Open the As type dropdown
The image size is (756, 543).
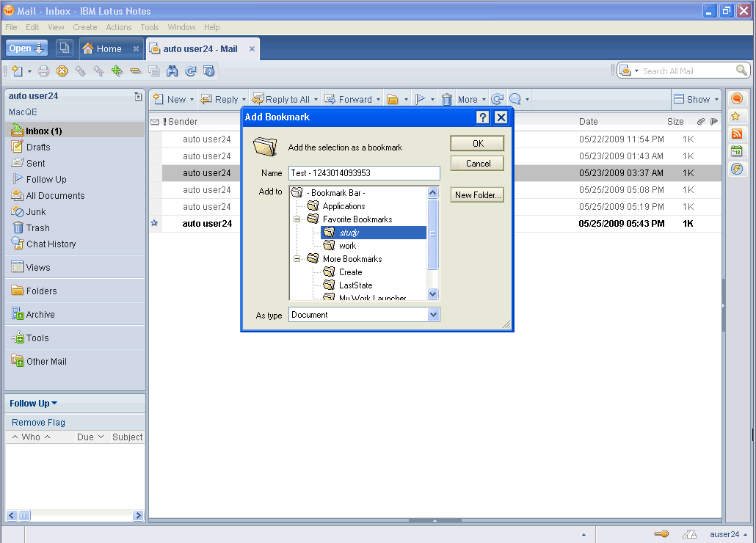433,315
